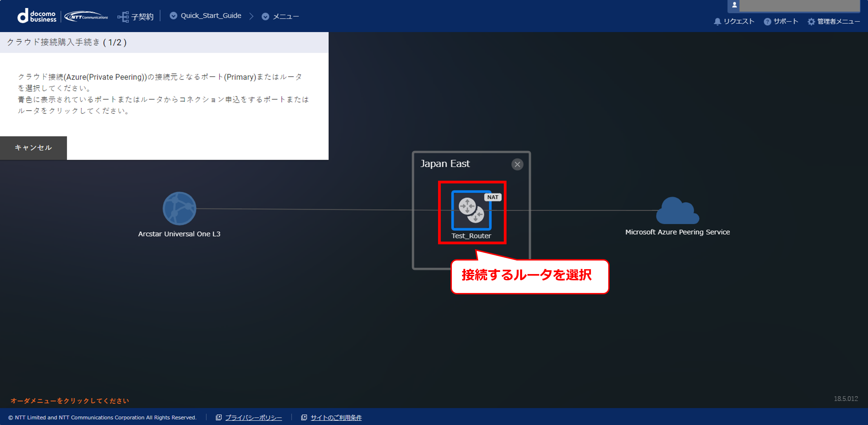This screenshot has width=868, height=425.
Task: Open the Quick_Start_Guide dropdown
Action: [206, 16]
